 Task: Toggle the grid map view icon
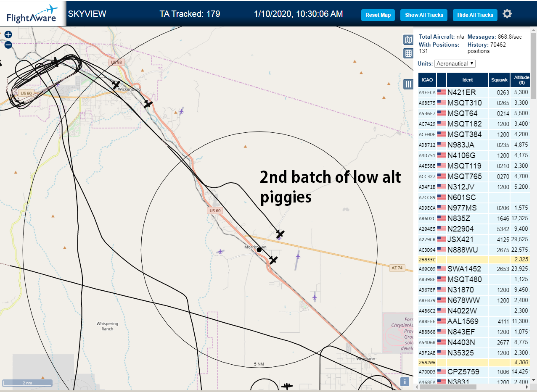click(x=408, y=53)
